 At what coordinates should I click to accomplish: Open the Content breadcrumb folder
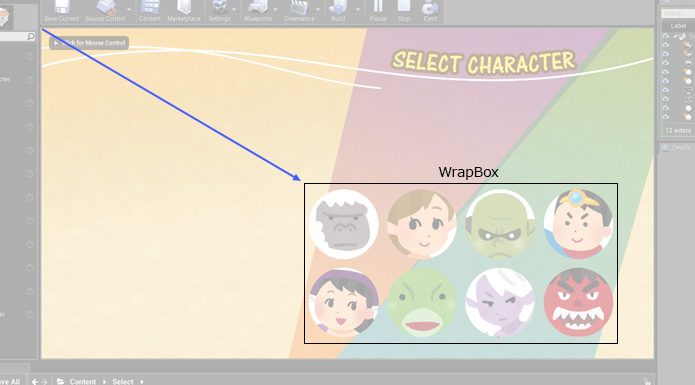click(82, 381)
